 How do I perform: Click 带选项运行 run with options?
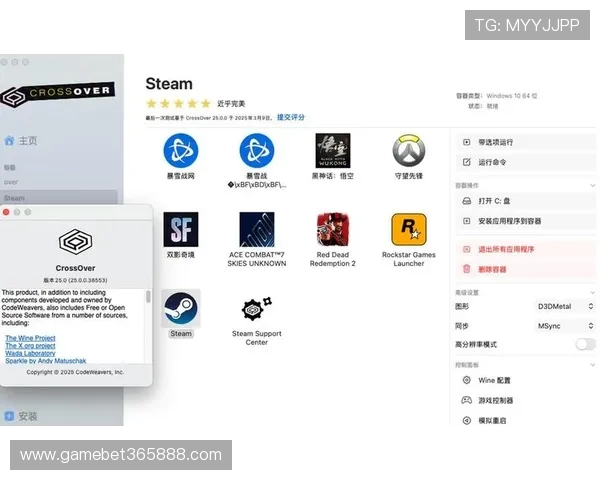click(x=525, y=142)
